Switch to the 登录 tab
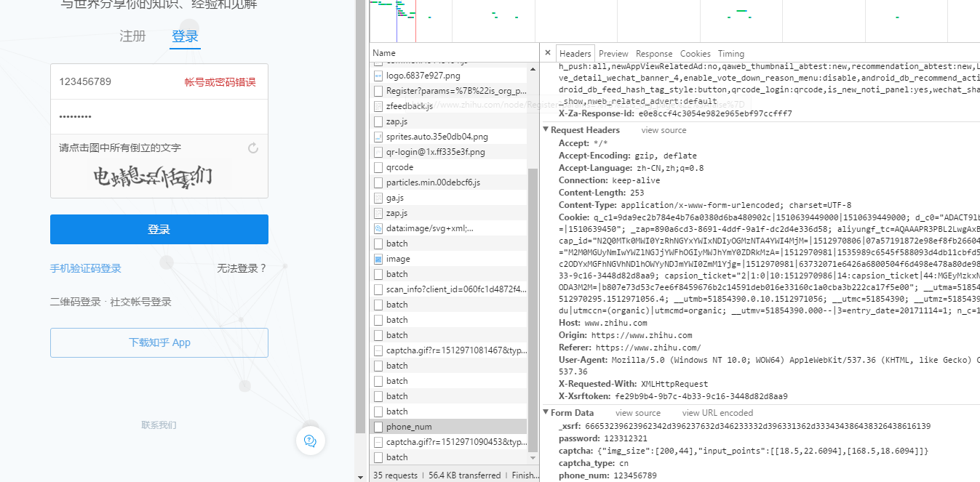Screen dimensions: 980x482 (185, 36)
